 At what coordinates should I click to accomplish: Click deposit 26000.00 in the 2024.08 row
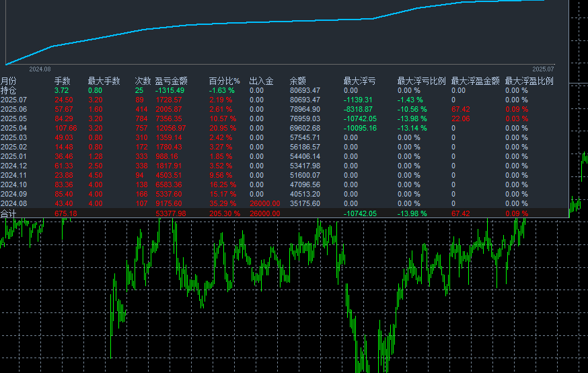265,203
